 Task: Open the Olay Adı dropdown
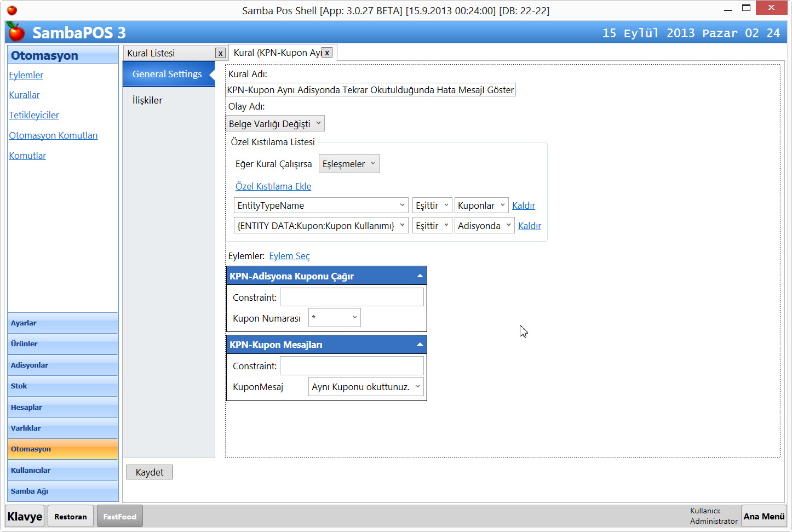point(275,124)
